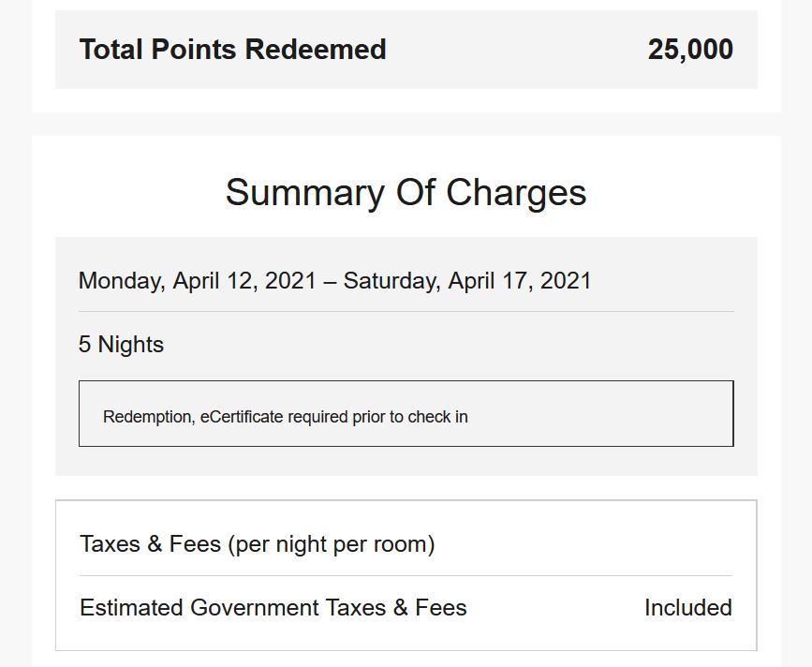Click the word Charges in the heading
This screenshot has width=812, height=667.
[x=516, y=193]
